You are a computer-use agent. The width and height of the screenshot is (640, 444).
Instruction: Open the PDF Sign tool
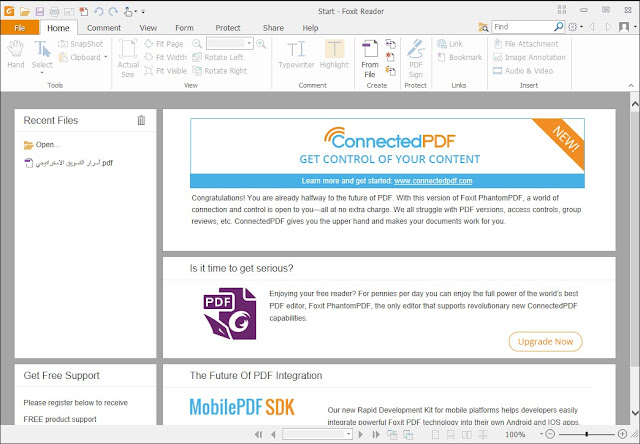click(x=416, y=58)
